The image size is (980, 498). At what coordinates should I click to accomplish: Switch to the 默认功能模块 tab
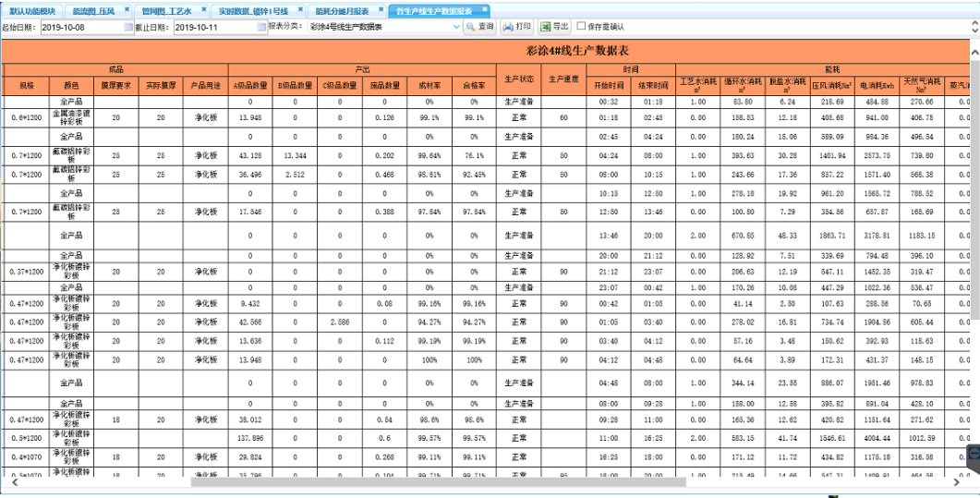31,9
